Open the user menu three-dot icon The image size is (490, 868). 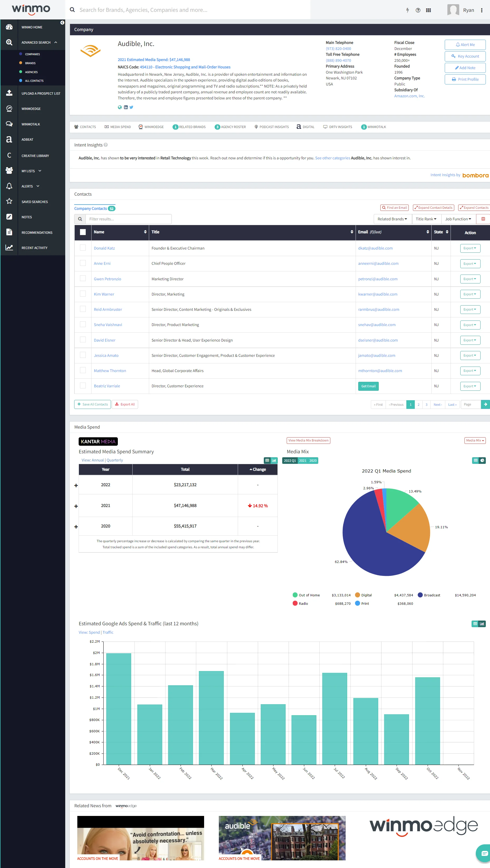tap(482, 10)
